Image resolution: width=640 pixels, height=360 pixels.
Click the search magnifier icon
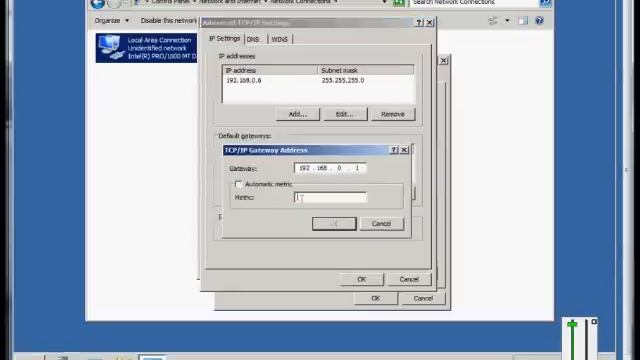(545, 3)
